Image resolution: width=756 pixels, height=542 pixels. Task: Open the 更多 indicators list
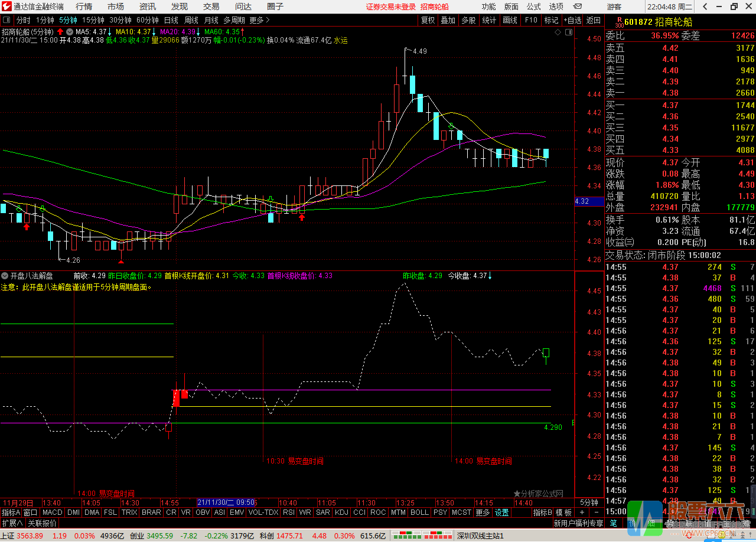pos(483,512)
